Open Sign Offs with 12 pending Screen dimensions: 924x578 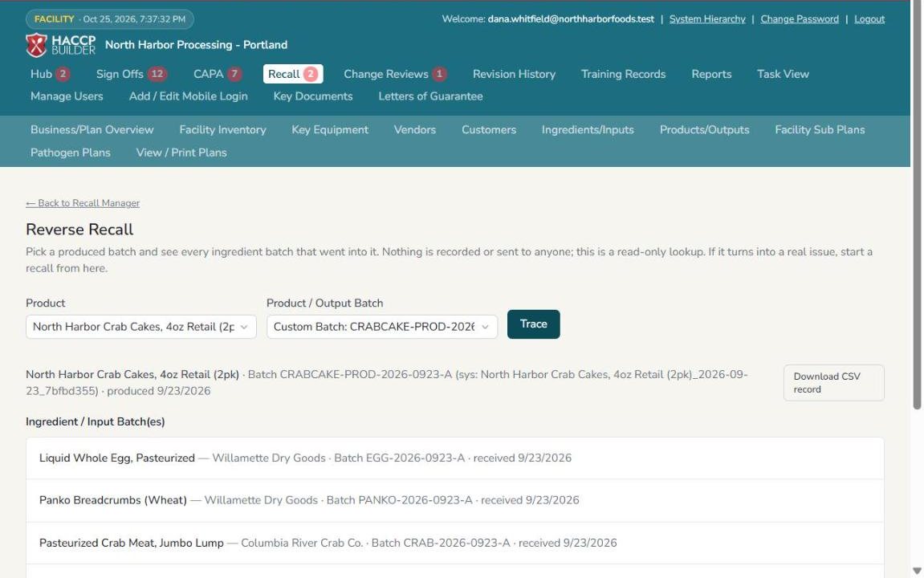(132, 74)
